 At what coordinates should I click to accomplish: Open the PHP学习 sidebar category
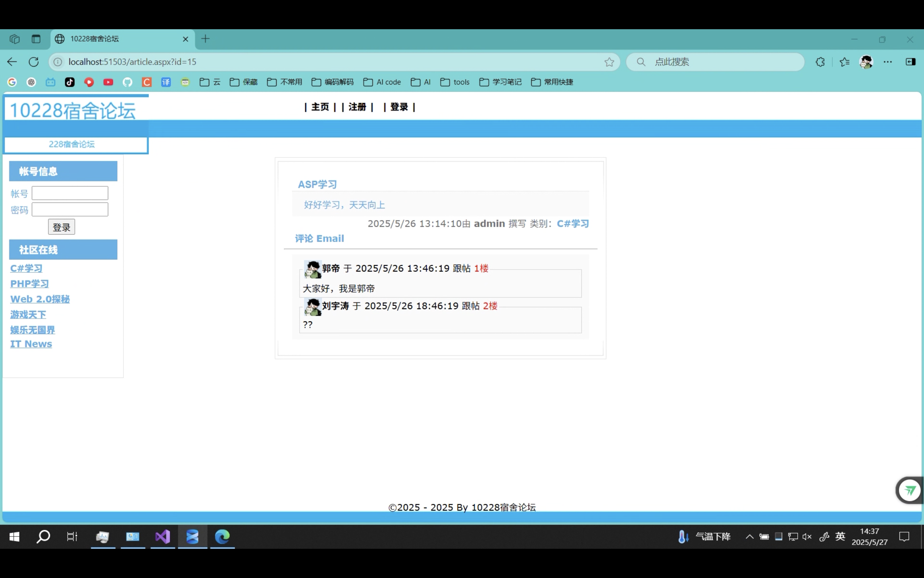(x=30, y=284)
